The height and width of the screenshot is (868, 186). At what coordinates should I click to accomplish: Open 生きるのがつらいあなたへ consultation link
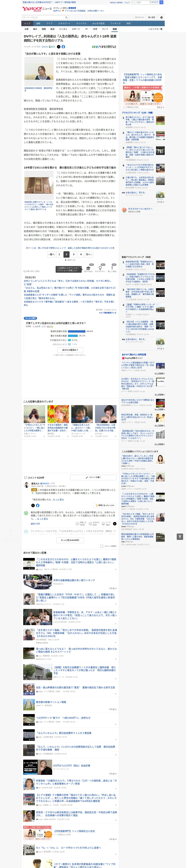click(x=140, y=209)
